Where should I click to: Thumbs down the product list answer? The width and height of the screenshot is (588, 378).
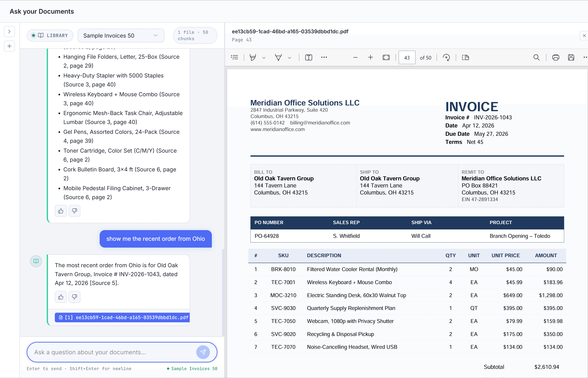pos(74,211)
